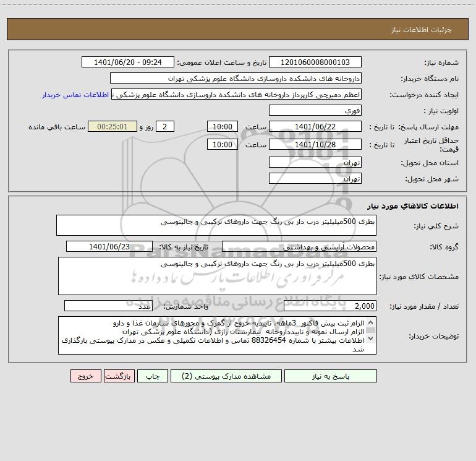Screen dimensions: 476x461
Task: Click announcement date field 1401/06/20 - 09:24
Action: click(x=128, y=62)
